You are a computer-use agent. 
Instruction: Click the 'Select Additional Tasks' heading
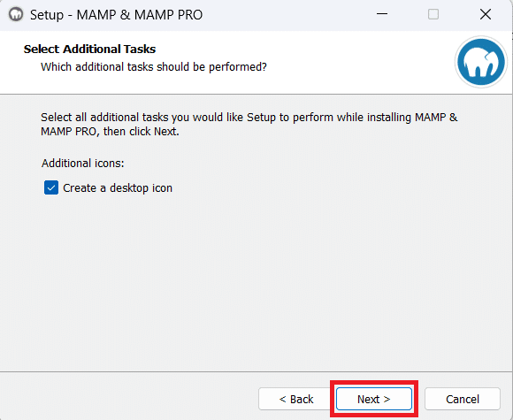tap(89, 49)
